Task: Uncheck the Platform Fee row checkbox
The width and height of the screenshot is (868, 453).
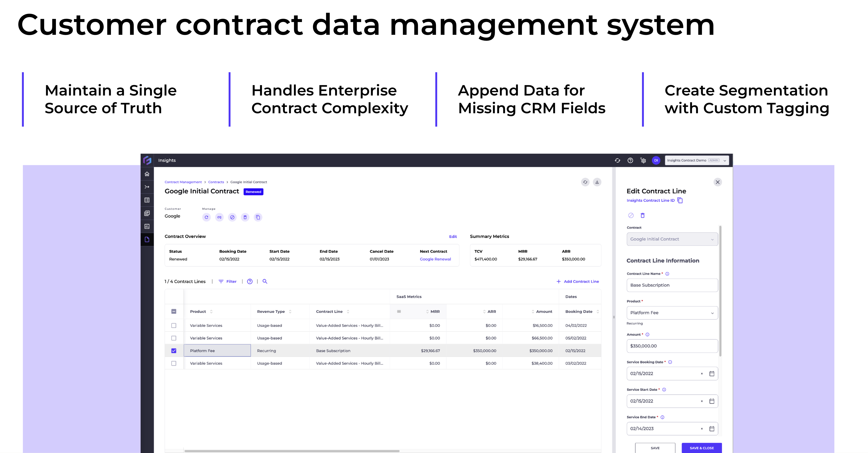Action: click(x=174, y=351)
